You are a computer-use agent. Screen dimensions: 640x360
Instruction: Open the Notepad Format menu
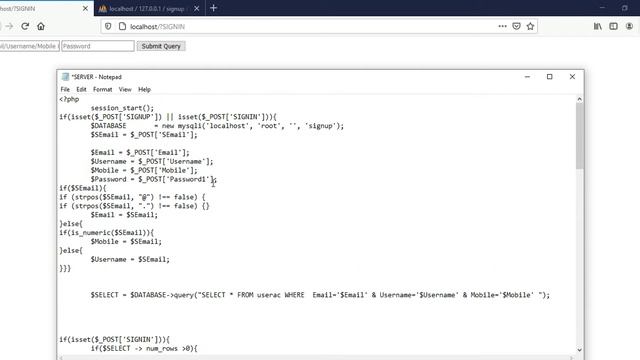point(102,89)
